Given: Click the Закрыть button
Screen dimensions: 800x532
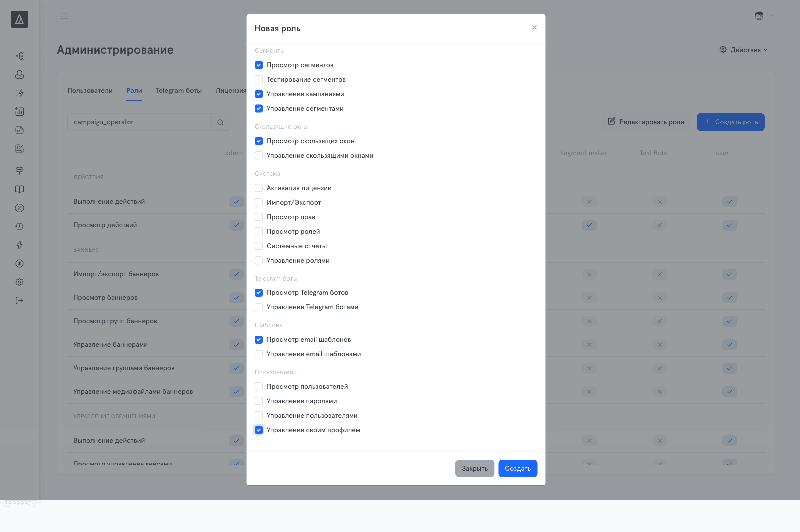Looking at the screenshot, I should pyautogui.click(x=475, y=469).
